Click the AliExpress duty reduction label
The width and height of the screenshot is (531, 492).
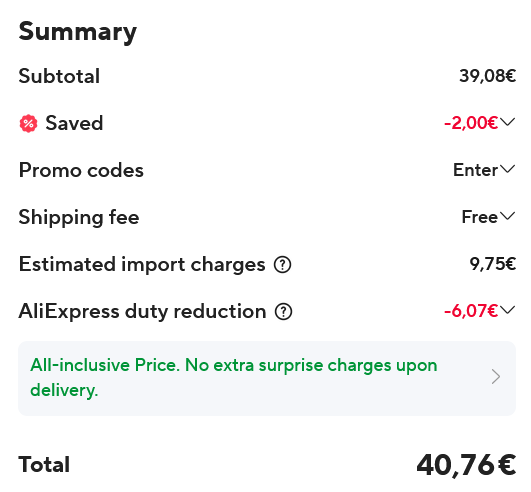[142, 312]
